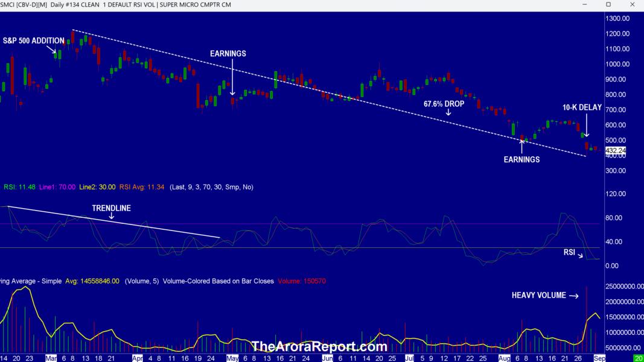The image size is (644, 362).
Task: Click the 'Avg: 14558846.00' volume readout
Action: (92, 282)
